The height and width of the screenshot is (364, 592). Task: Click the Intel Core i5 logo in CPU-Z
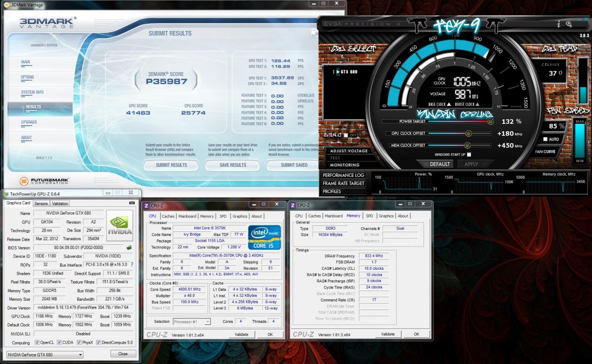click(265, 237)
